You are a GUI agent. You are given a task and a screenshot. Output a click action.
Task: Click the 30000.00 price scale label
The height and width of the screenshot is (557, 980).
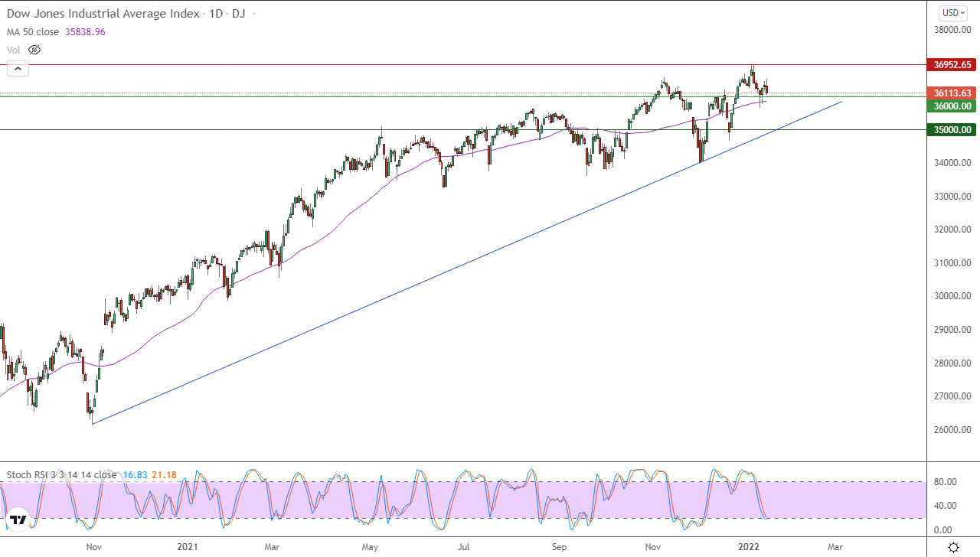[x=952, y=296]
